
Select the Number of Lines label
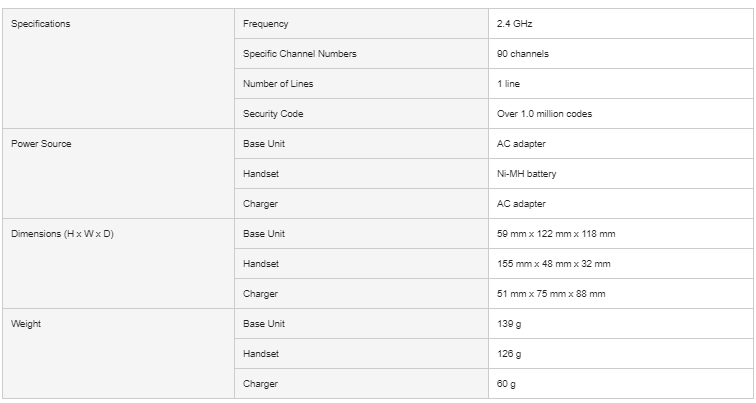tap(278, 84)
